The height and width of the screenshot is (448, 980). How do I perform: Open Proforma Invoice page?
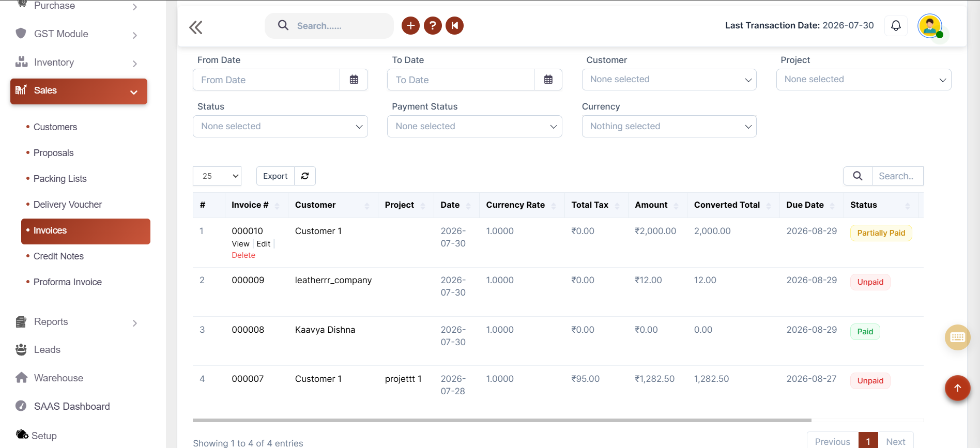pos(68,282)
